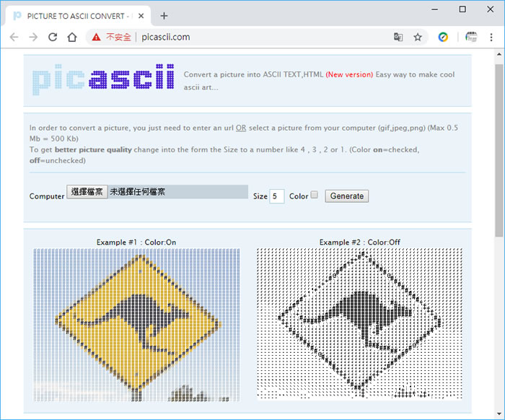Open the calendar-style extension icon
This screenshot has height=420, width=505.
(471, 37)
